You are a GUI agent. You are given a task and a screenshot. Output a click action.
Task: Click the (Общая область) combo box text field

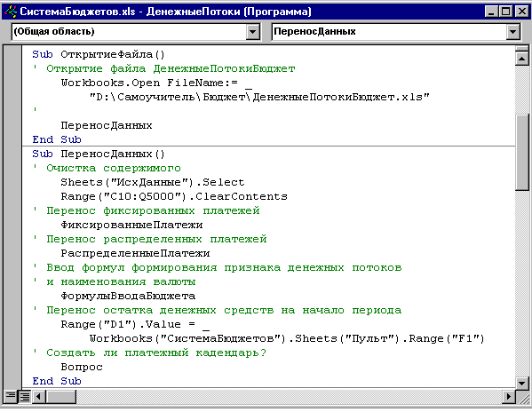129,32
